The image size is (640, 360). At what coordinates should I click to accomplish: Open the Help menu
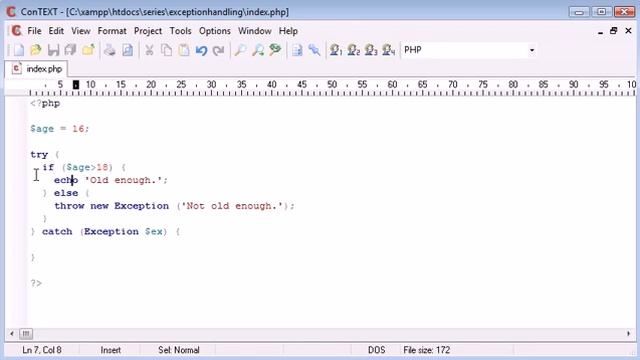pos(288,31)
